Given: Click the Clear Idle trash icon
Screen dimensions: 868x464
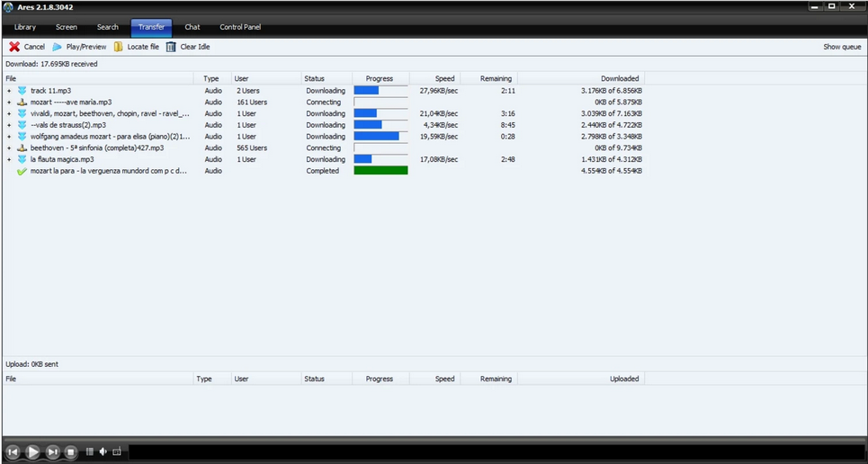Looking at the screenshot, I should [171, 47].
